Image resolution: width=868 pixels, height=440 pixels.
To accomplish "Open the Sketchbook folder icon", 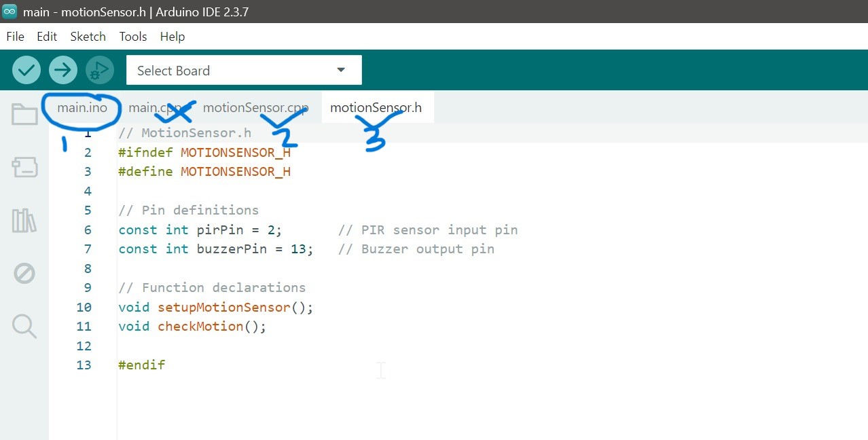I will click(x=25, y=114).
